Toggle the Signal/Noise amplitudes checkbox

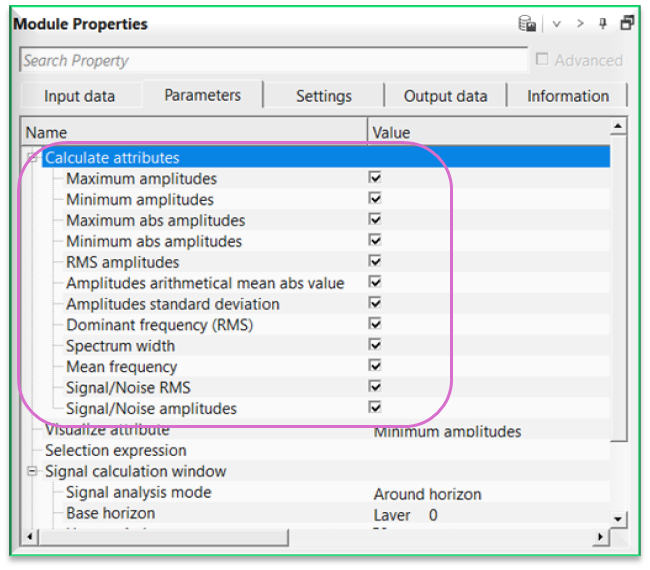(x=375, y=407)
